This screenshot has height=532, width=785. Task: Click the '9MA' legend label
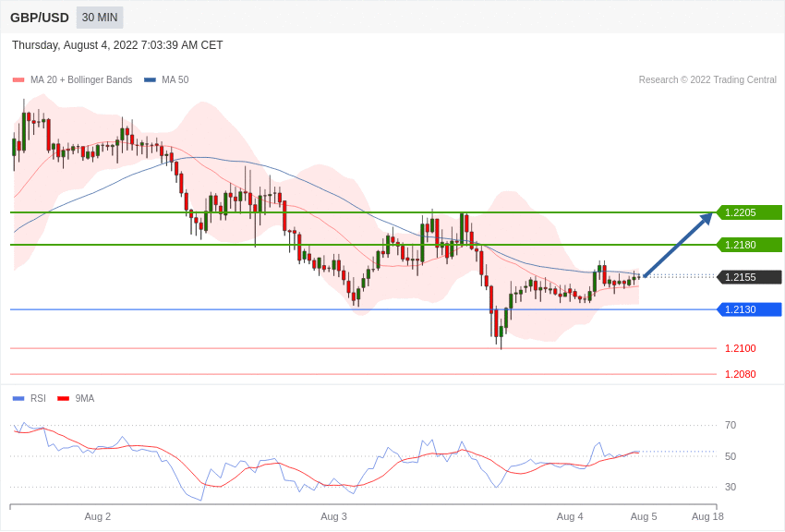pyautogui.click(x=85, y=398)
